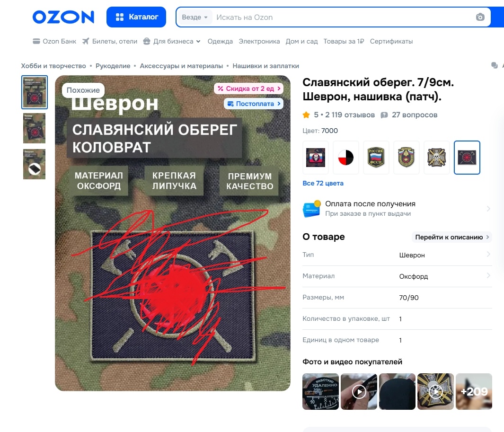Open the Каталог button
This screenshot has width=504, height=432.
pos(136,17)
